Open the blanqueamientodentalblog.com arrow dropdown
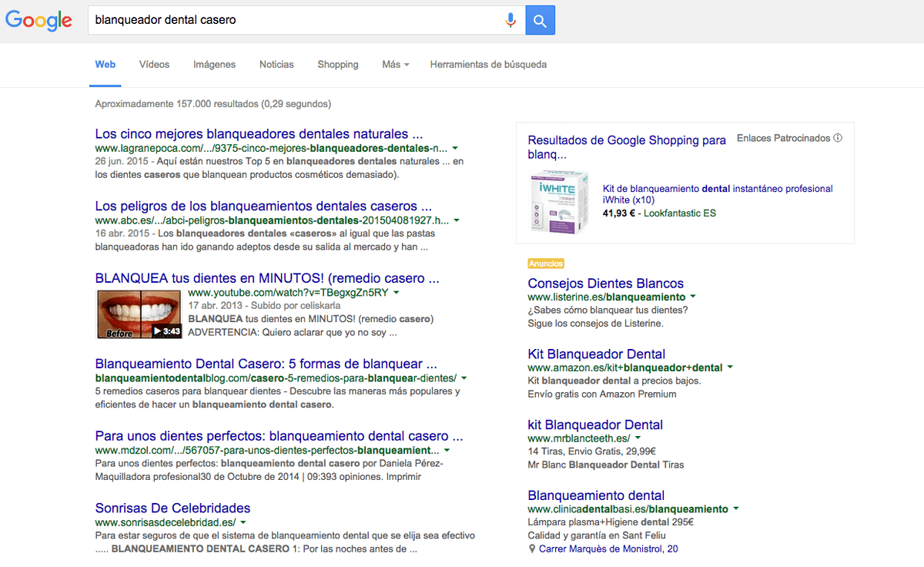The height and width of the screenshot is (567, 924). coord(464,378)
